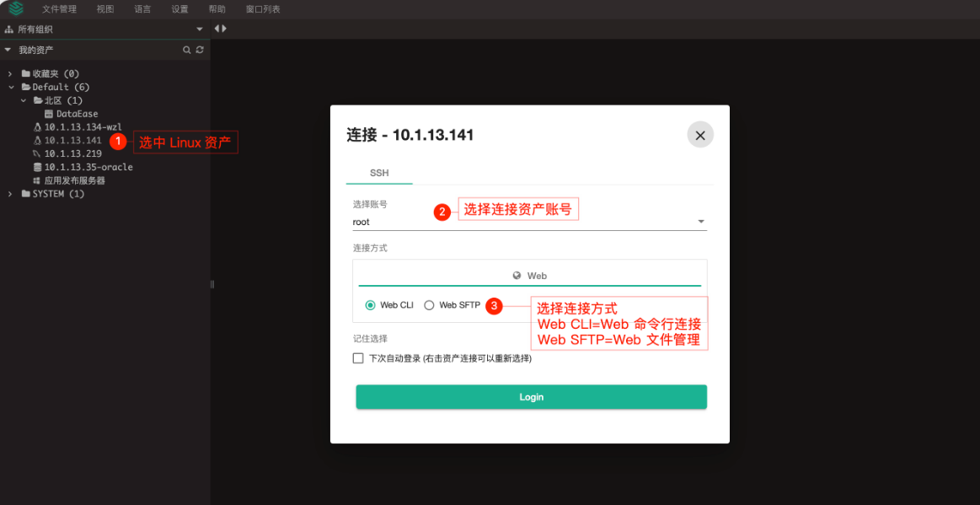This screenshot has width=980, height=505.
Task: Enable 下次自动登录 checkbox
Action: tap(358, 359)
